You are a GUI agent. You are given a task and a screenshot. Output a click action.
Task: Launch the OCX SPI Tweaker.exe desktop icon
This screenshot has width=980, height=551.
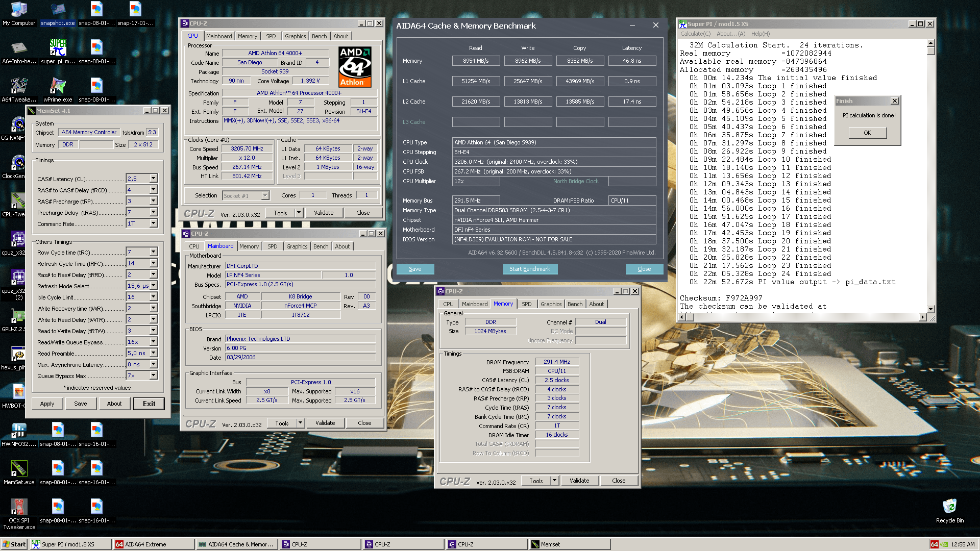click(19, 514)
